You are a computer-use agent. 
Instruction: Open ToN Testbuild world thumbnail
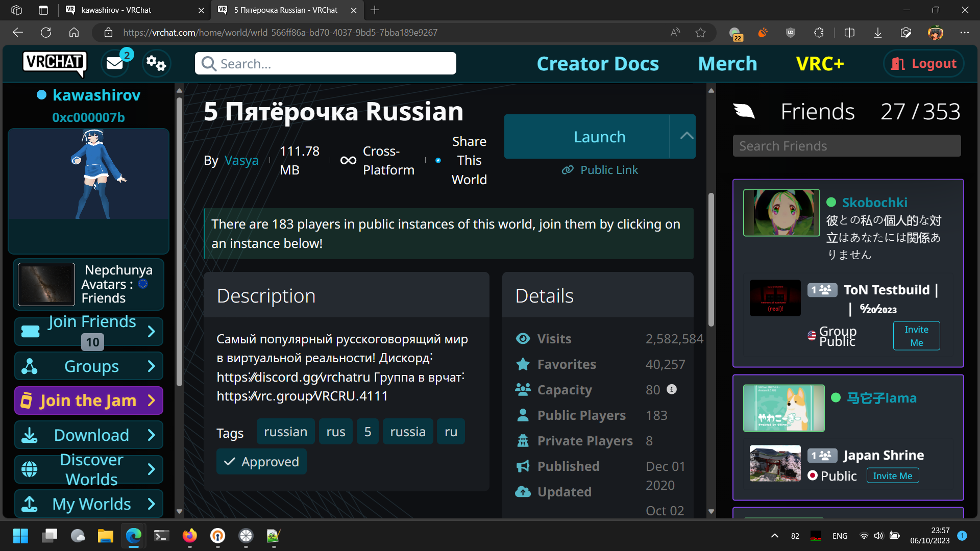click(x=775, y=298)
